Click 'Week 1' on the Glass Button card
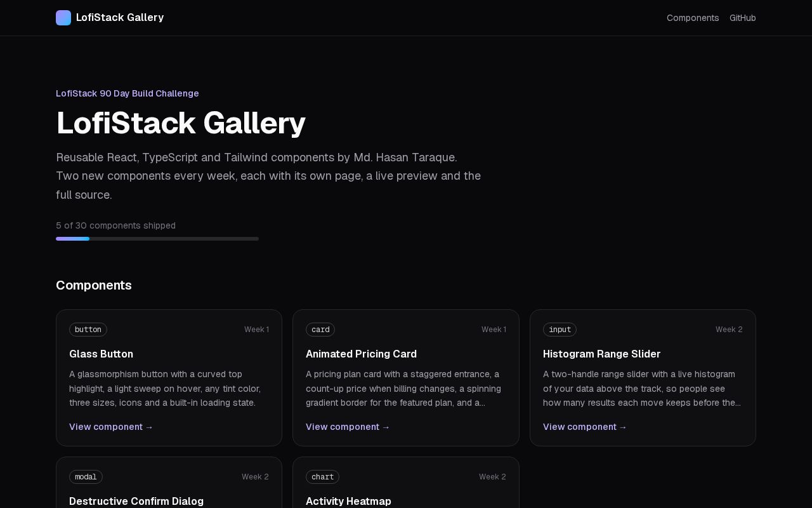Viewport: 812px width, 508px height. pyautogui.click(x=256, y=330)
